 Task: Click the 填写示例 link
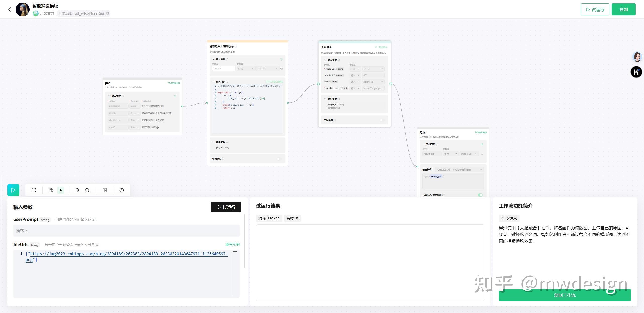232,244
